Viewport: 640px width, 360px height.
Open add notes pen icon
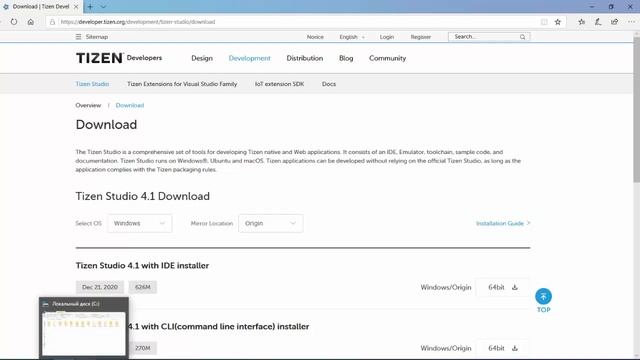(598, 22)
